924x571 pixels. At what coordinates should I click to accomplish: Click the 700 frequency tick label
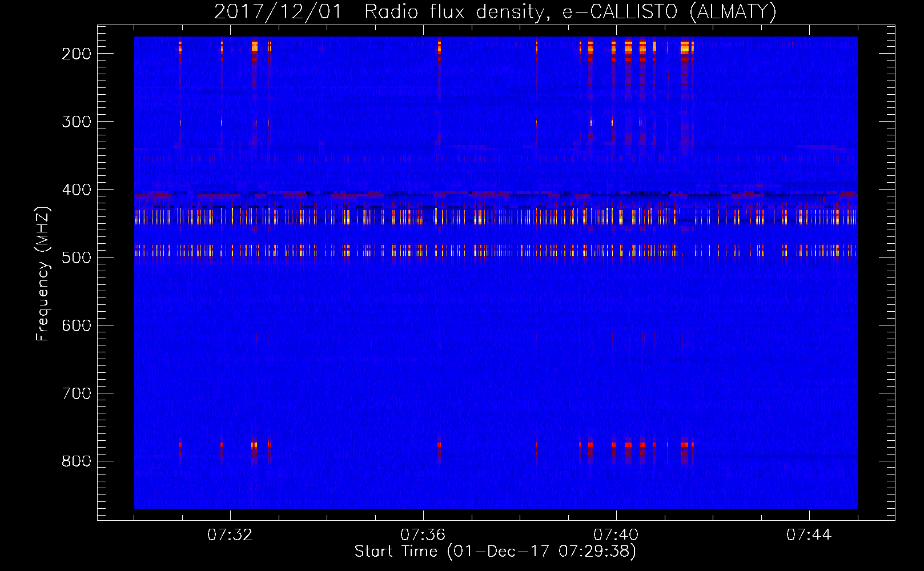tap(77, 393)
